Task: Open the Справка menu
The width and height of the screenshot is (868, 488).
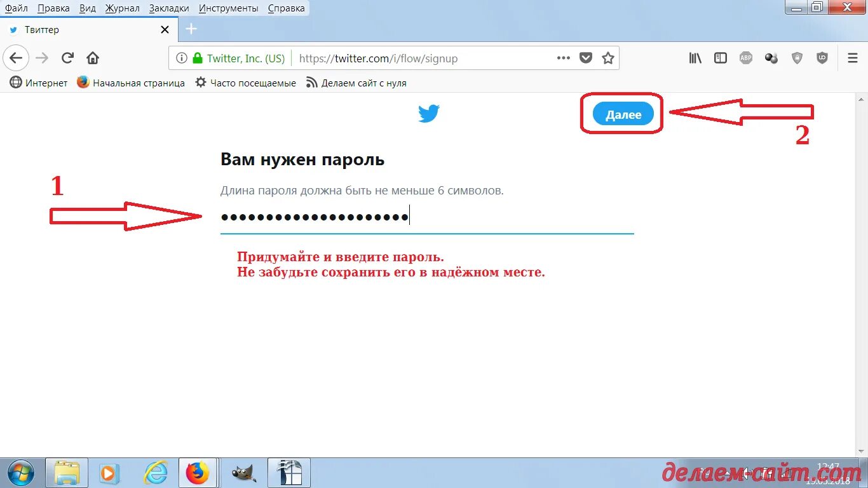Action: point(287,8)
